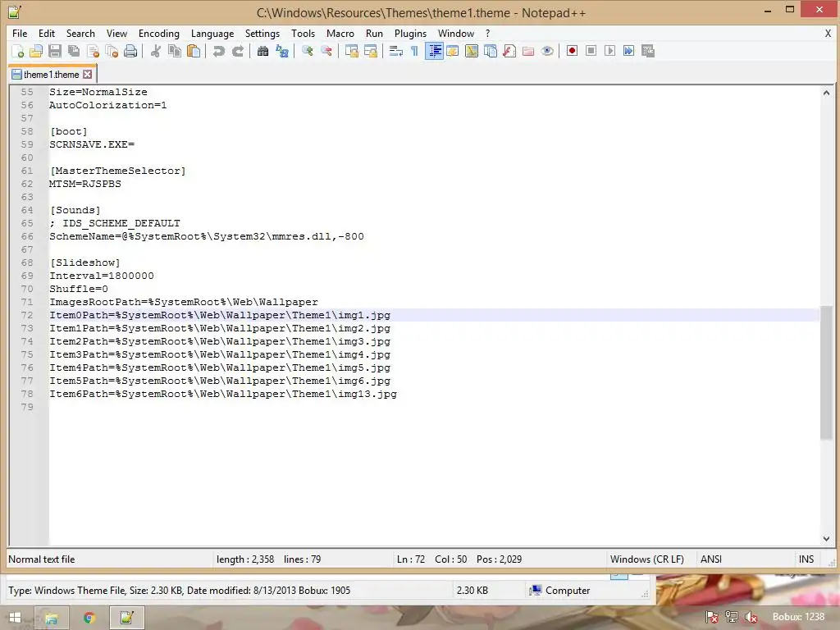
Task: Click the Copy toolbar icon
Action: [175, 51]
